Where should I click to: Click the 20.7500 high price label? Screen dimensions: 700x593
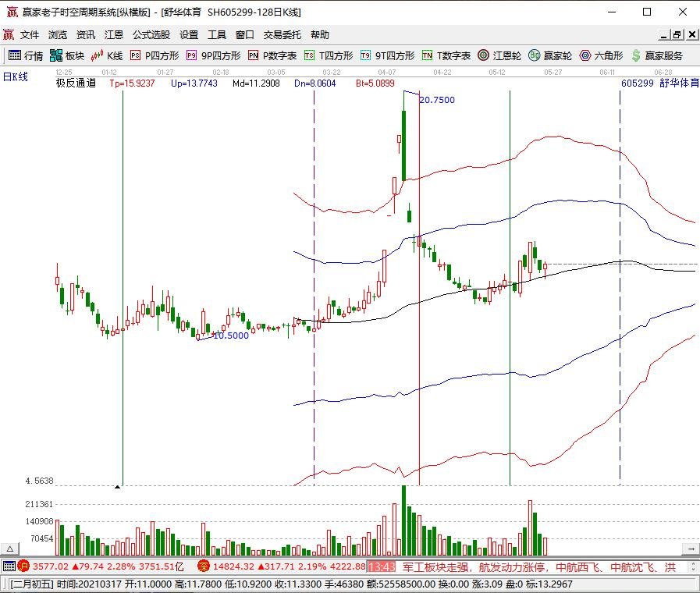(x=437, y=100)
